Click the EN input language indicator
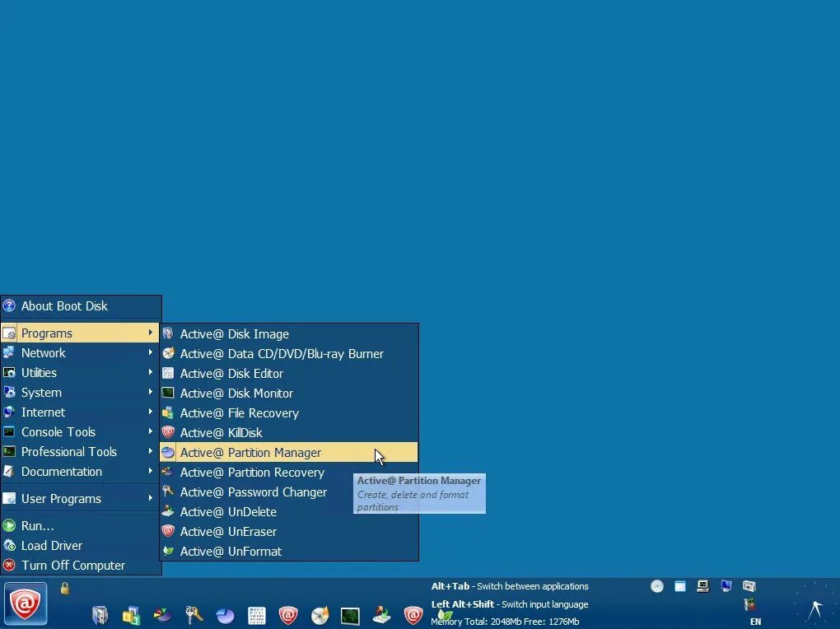The height and width of the screenshot is (629, 840). coord(755,622)
